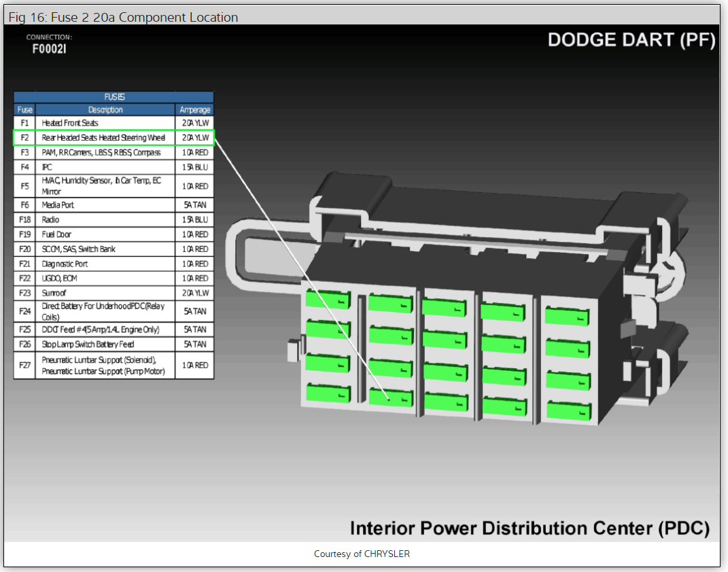Select the F6 fuse cell
728x572 pixels.
pos(24,205)
